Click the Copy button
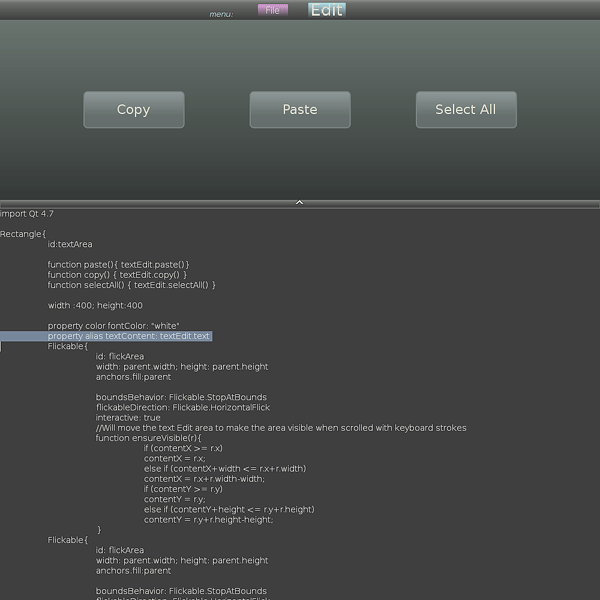Screen dimensions: 600x600 click(134, 110)
